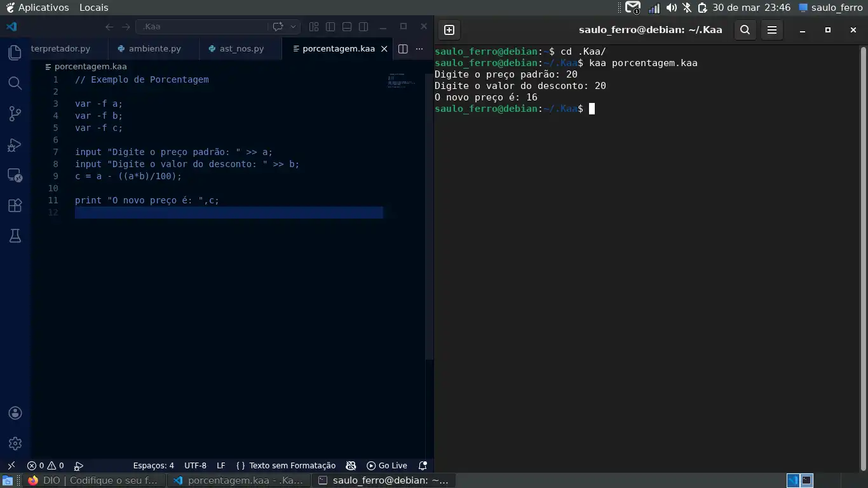Open editor more actions ellipsis menu
Image resolution: width=868 pixels, height=488 pixels.
pyautogui.click(x=419, y=49)
